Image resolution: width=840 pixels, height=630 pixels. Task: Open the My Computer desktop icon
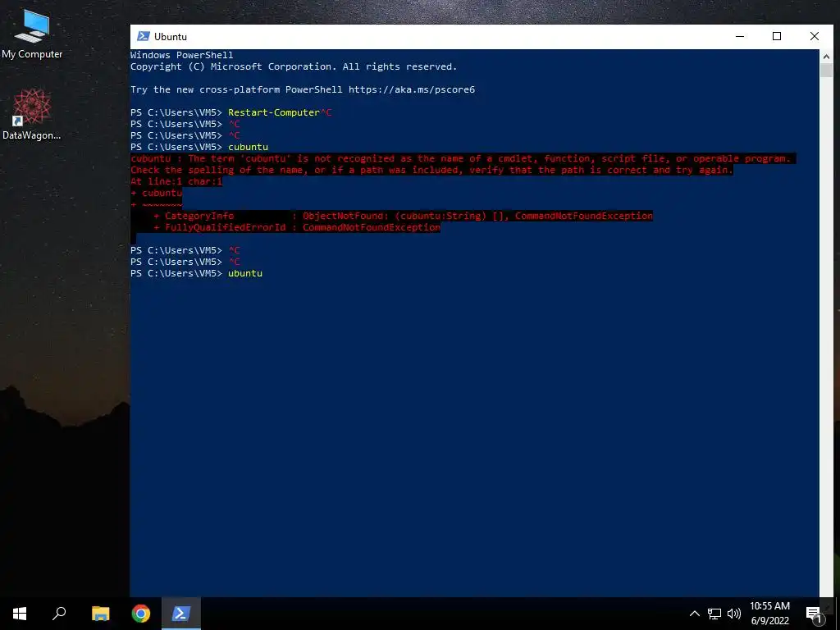[32, 33]
